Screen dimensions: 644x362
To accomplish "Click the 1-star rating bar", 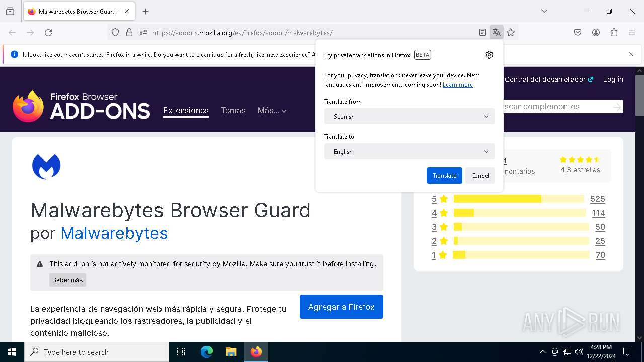I will [x=521, y=255].
